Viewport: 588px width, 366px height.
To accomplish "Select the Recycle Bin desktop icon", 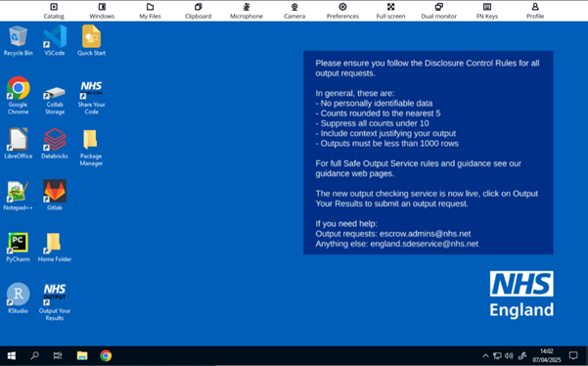I will 18,40.
